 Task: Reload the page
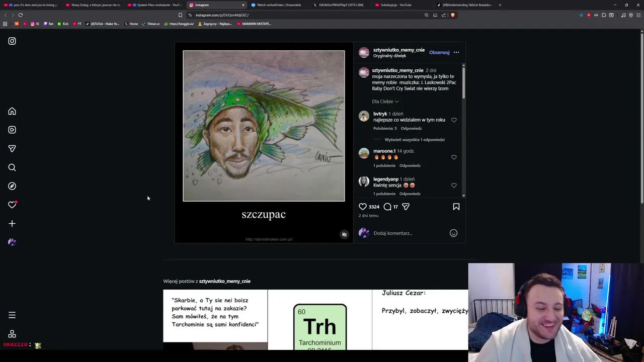(x=21, y=15)
